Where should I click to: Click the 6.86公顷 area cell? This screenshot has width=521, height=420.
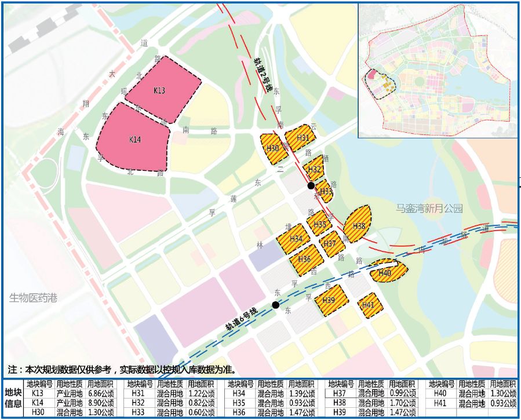[x=100, y=393]
